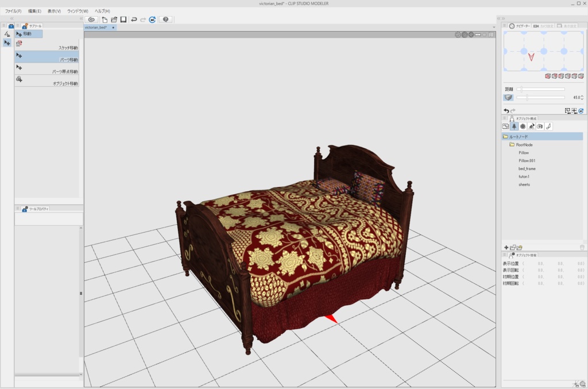Click the save file icon in the toolbar
This screenshot has height=389, width=588.
125,18
